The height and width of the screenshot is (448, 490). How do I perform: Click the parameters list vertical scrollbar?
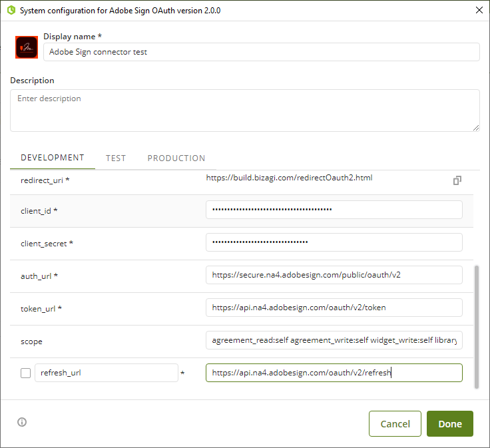point(477,327)
